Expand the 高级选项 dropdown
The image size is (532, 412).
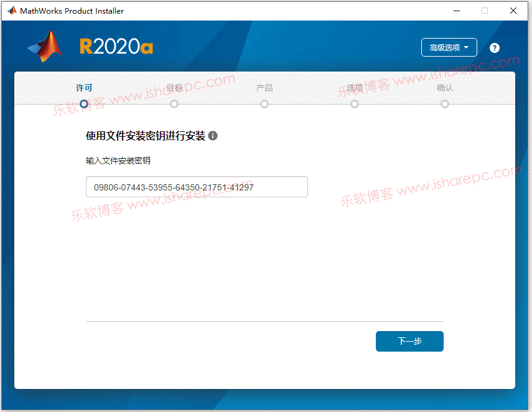[449, 48]
